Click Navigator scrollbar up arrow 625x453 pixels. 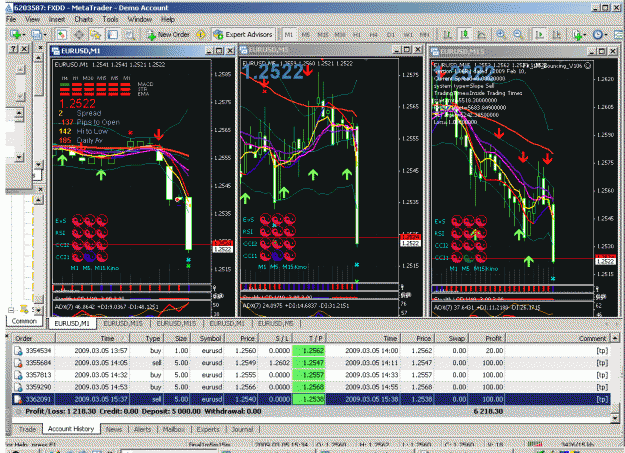click(39, 200)
